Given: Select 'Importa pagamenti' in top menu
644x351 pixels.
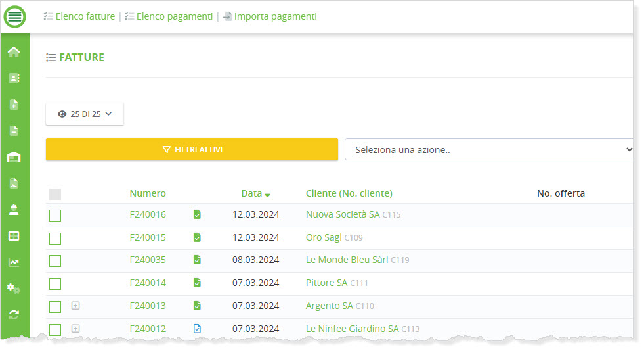Looking at the screenshot, I should [x=275, y=16].
